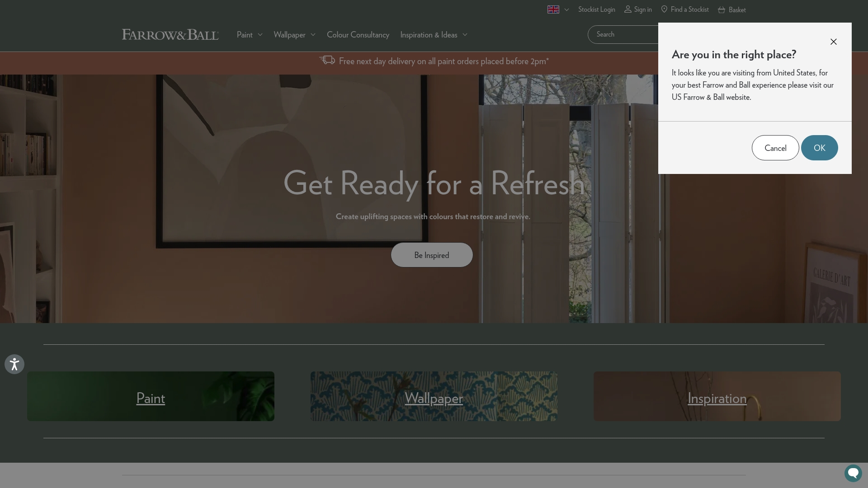
Task: Open Stockist Login
Action: [596, 9]
